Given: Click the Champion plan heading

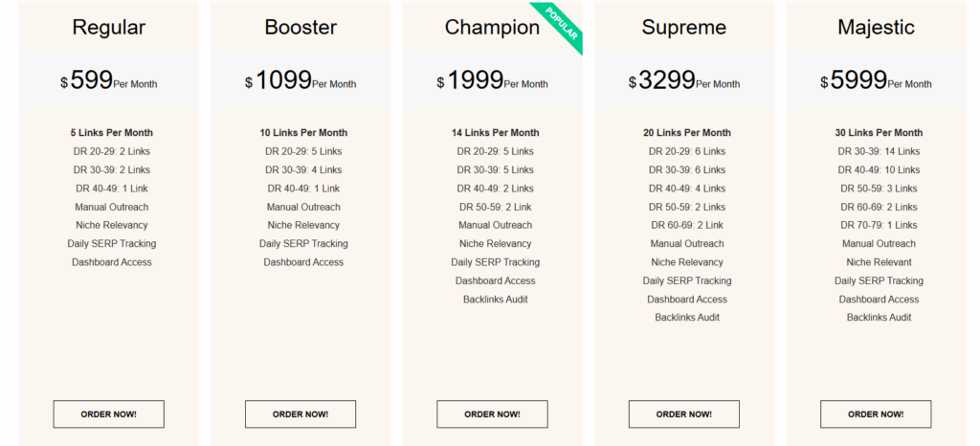Looking at the screenshot, I should [x=492, y=28].
